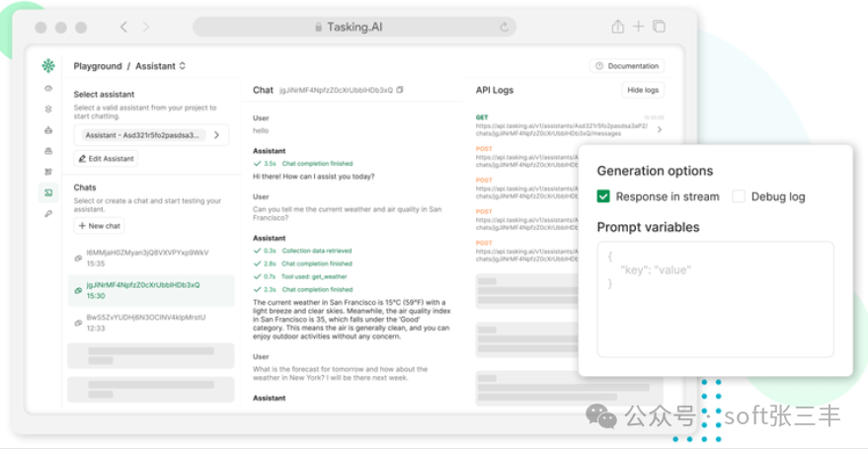Click the API Logs panel title
The image size is (868, 450).
[x=495, y=90]
